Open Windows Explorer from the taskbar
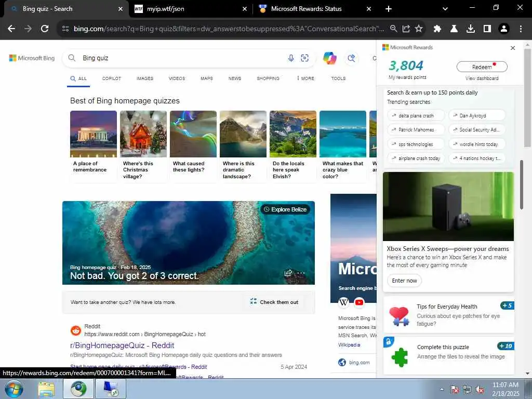This screenshot has height=399, width=532. pos(46,389)
